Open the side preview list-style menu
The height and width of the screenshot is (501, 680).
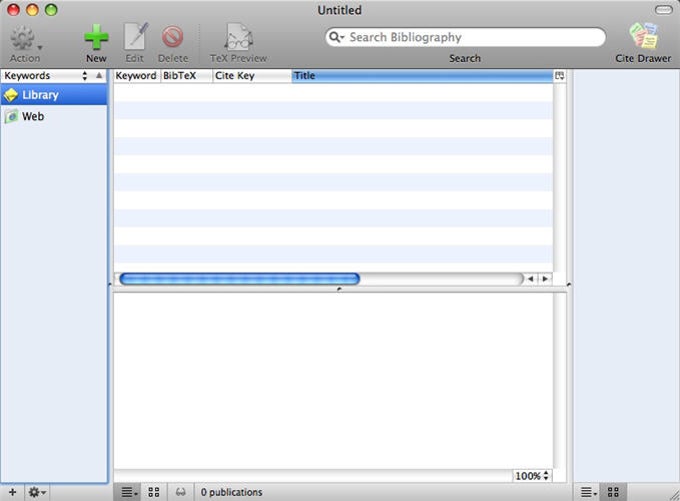click(588, 492)
